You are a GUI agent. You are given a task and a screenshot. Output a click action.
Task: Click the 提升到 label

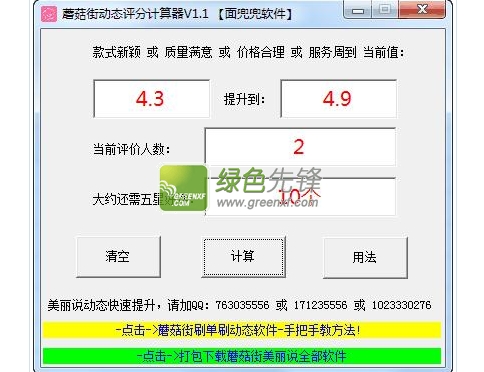(244, 99)
